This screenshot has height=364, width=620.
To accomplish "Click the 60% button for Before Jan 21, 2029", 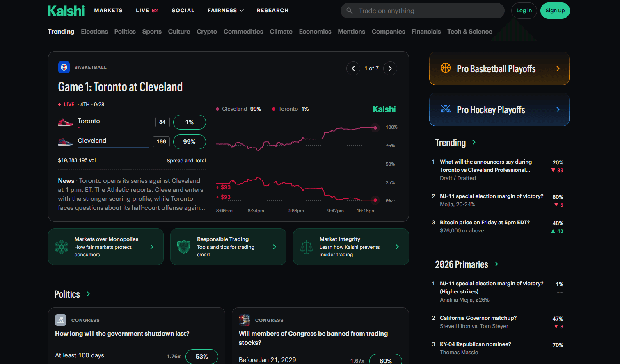I will [386, 359].
